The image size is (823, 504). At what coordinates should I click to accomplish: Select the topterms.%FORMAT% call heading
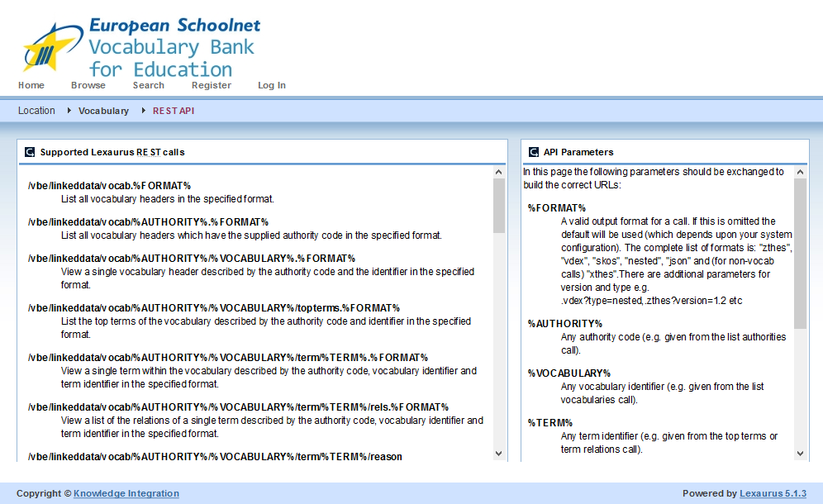[x=214, y=307]
